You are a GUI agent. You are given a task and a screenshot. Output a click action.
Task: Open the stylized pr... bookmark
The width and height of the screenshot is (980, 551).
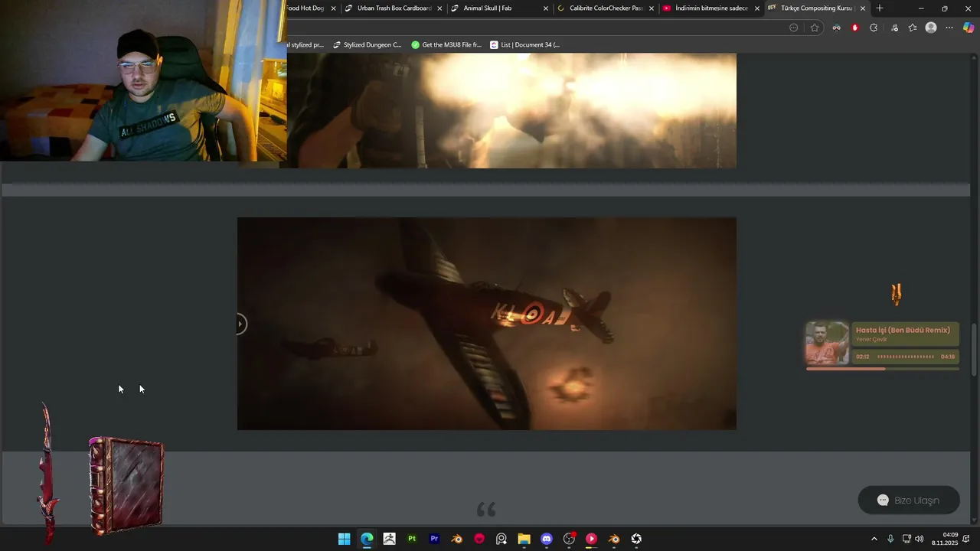[306, 45]
